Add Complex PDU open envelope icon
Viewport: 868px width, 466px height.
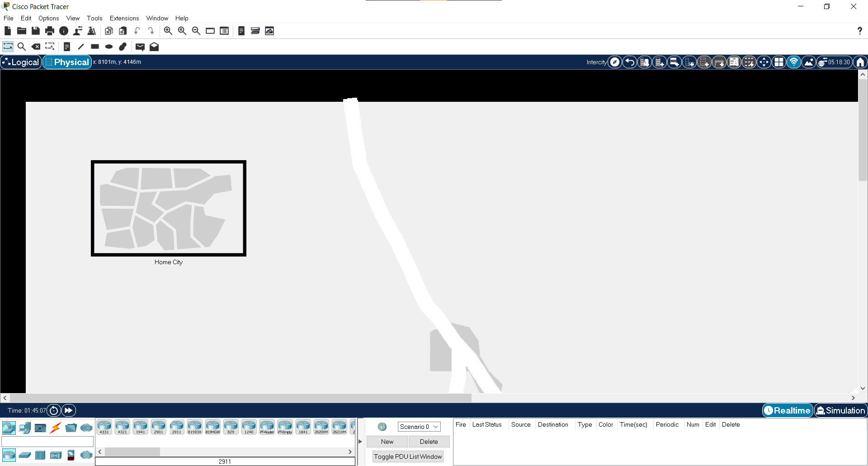154,47
